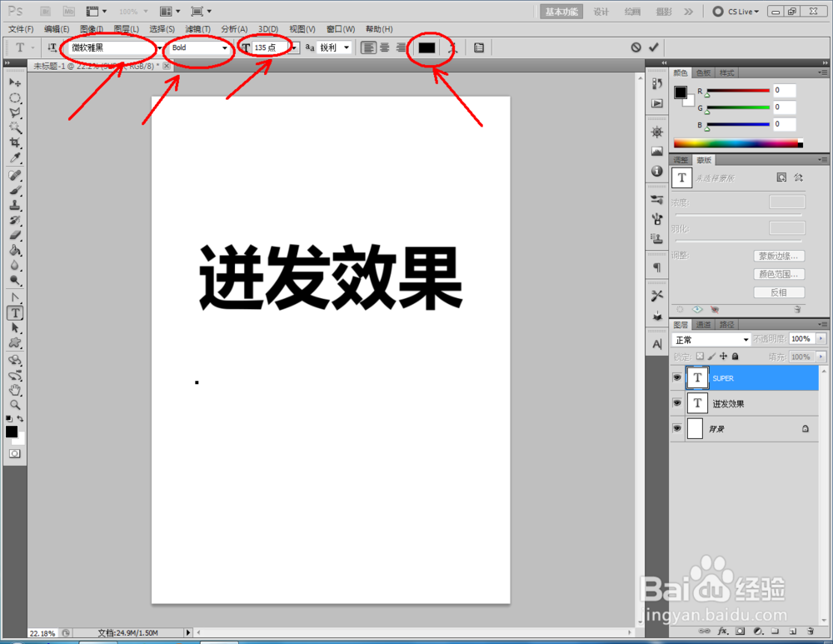Delete layer with trash icon

click(811, 632)
